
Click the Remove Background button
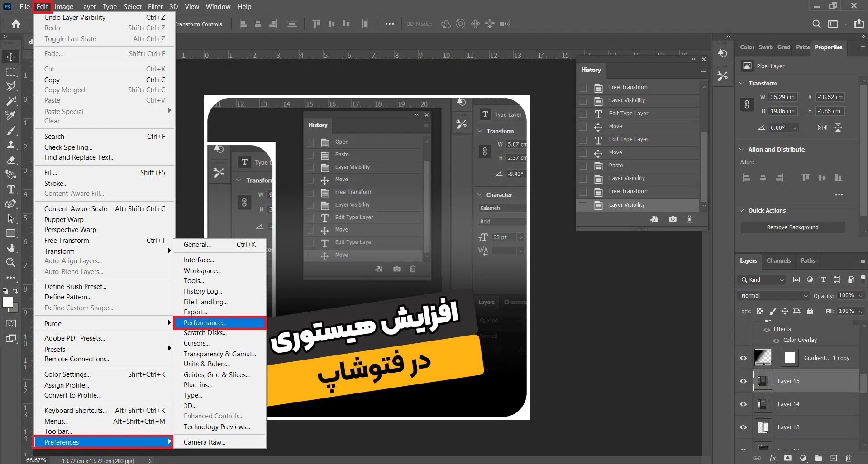tap(792, 227)
